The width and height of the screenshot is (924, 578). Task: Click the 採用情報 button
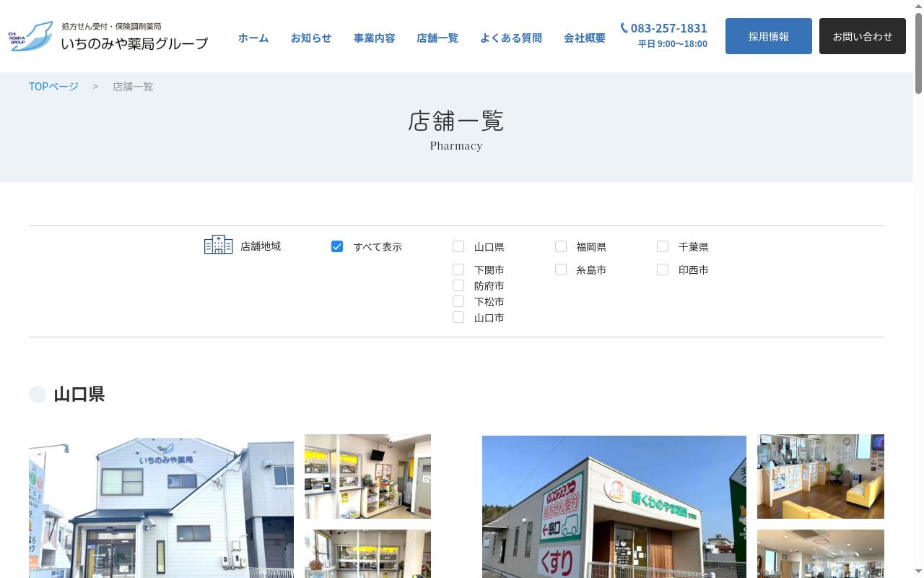point(769,36)
